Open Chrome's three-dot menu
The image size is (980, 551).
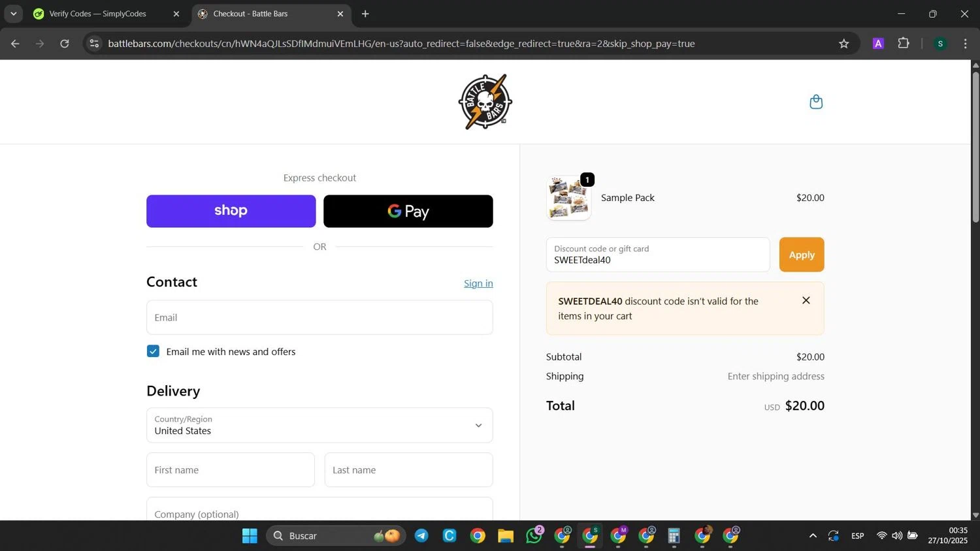click(x=965, y=44)
